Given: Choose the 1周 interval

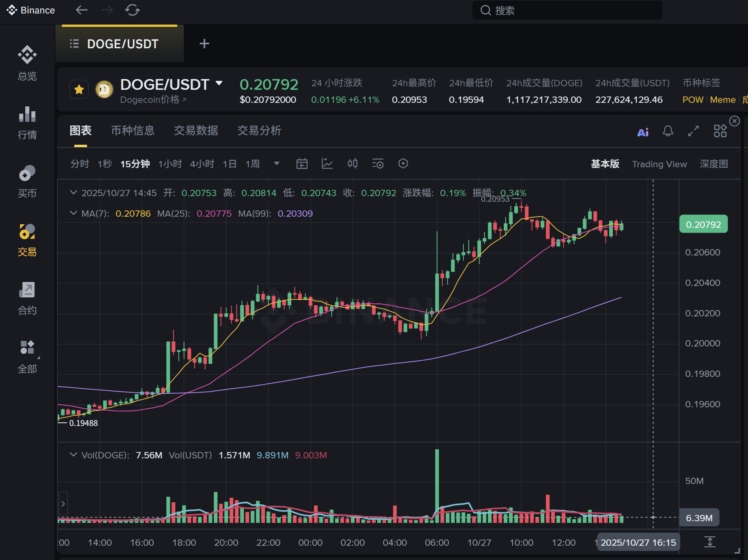Looking at the screenshot, I should click(x=253, y=164).
